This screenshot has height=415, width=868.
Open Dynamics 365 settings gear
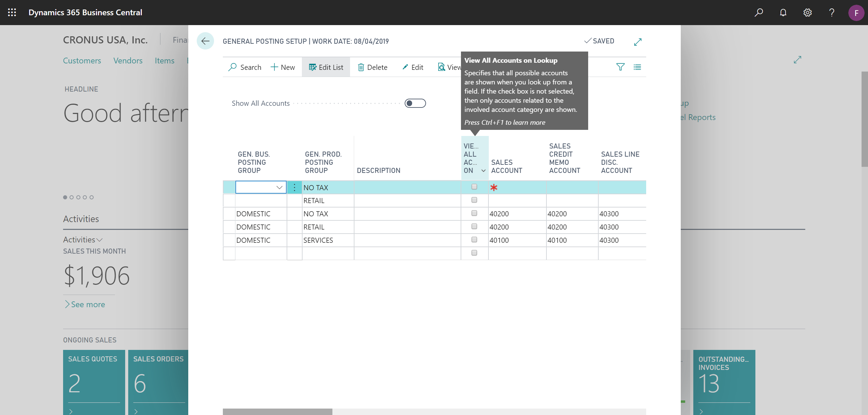[x=807, y=13]
